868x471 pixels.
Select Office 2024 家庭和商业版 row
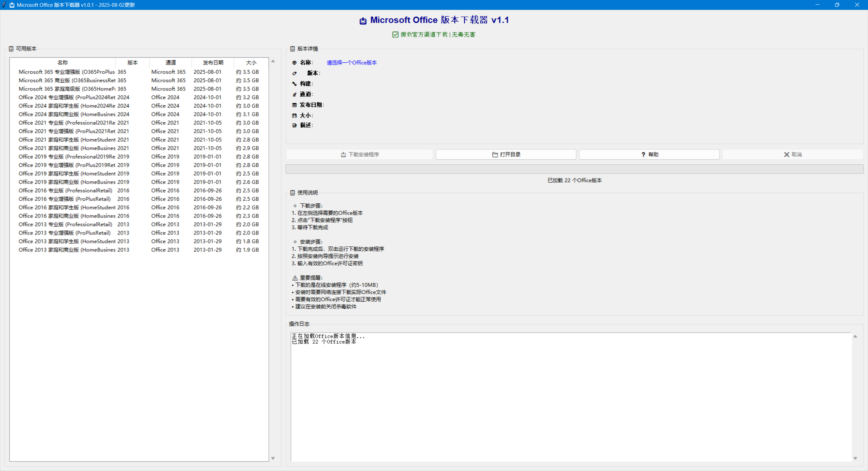tap(139, 114)
